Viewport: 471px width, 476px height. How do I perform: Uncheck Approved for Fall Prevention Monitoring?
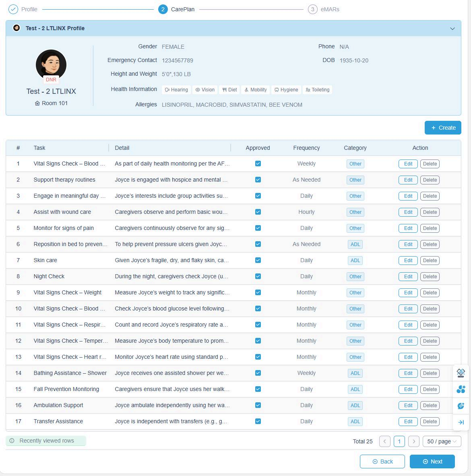point(258,389)
